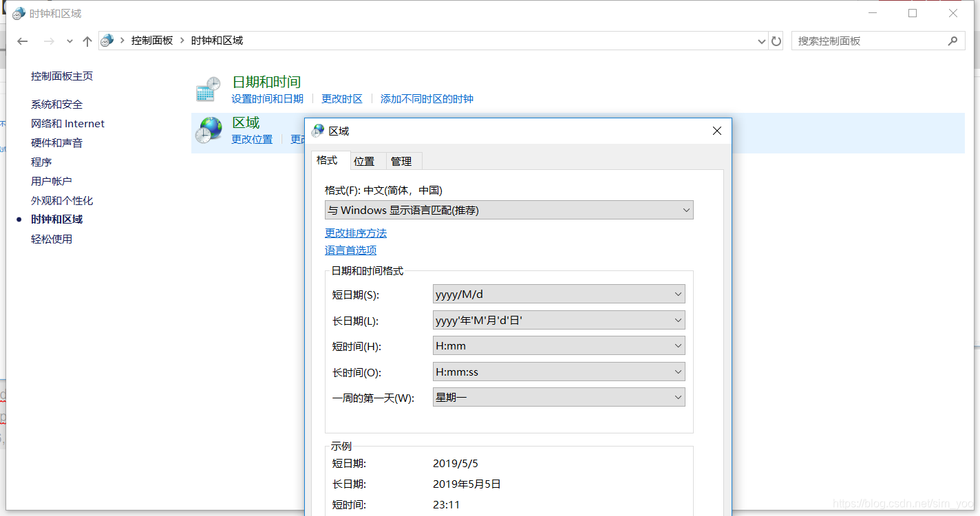Refresh the control panel view
The height and width of the screenshot is (516, 980).
click(x=776, y=41)
